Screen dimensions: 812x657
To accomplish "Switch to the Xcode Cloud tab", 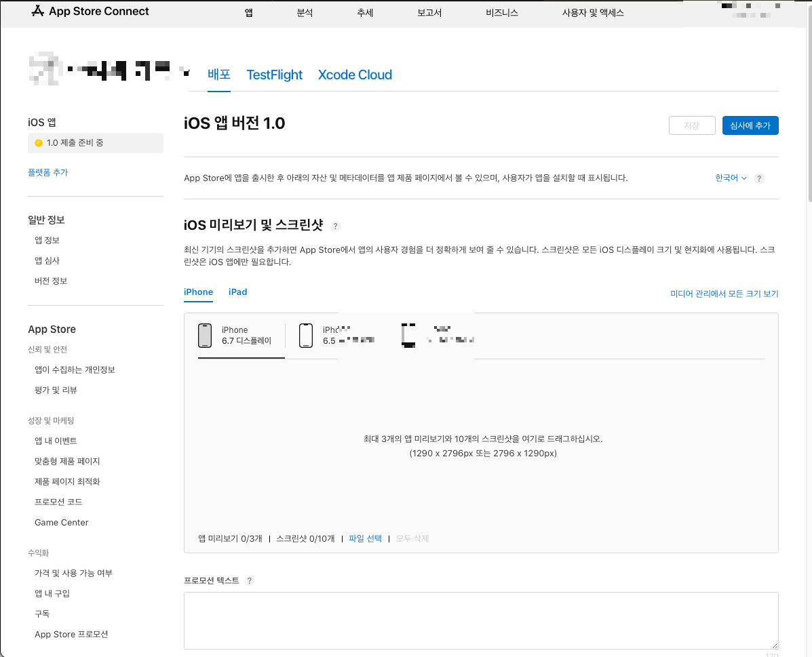I will (355, 75).
